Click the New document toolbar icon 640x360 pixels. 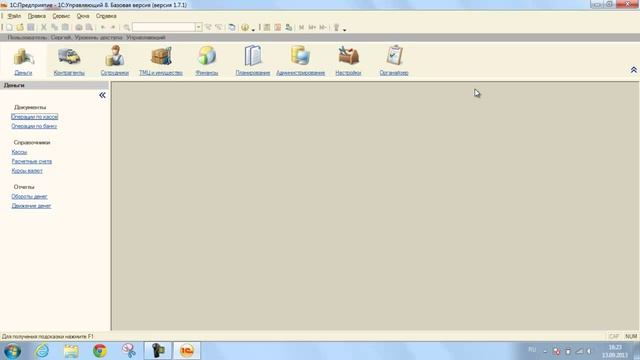pyautogui.click(x=9, y=27)
